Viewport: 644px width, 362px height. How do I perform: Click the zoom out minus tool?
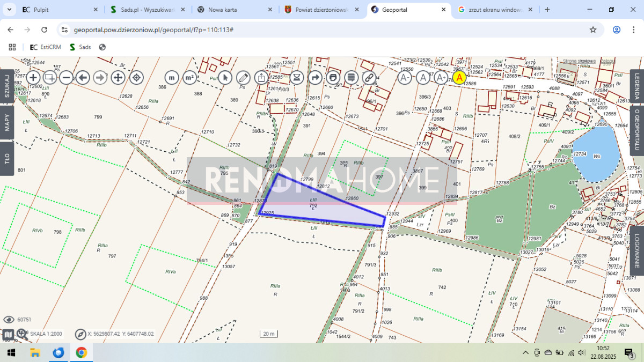66,78
